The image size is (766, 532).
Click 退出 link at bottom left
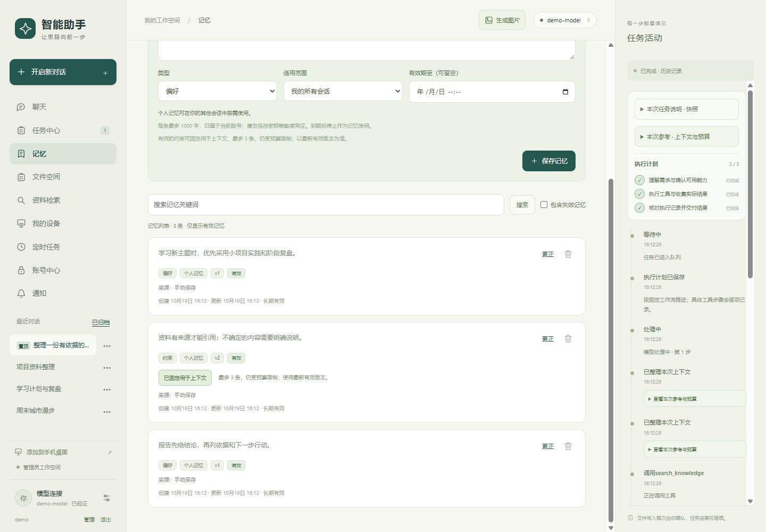[x=106, y=520]
